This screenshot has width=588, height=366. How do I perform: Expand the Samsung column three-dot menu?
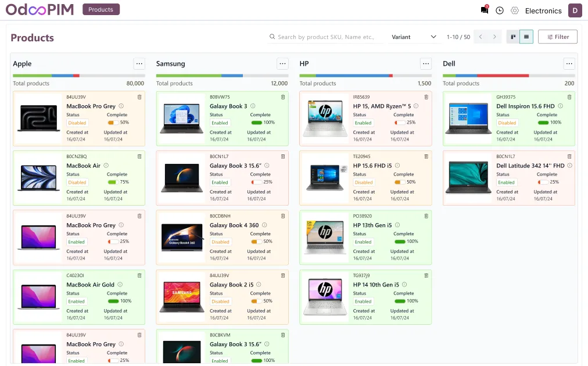(x=282, y=64)
